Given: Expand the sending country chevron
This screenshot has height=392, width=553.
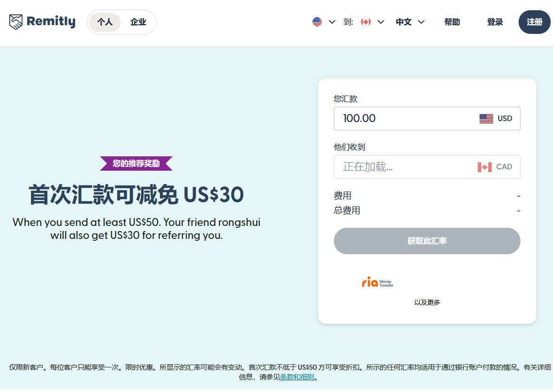Looking at the screenshot, I should tap(332, 22).
